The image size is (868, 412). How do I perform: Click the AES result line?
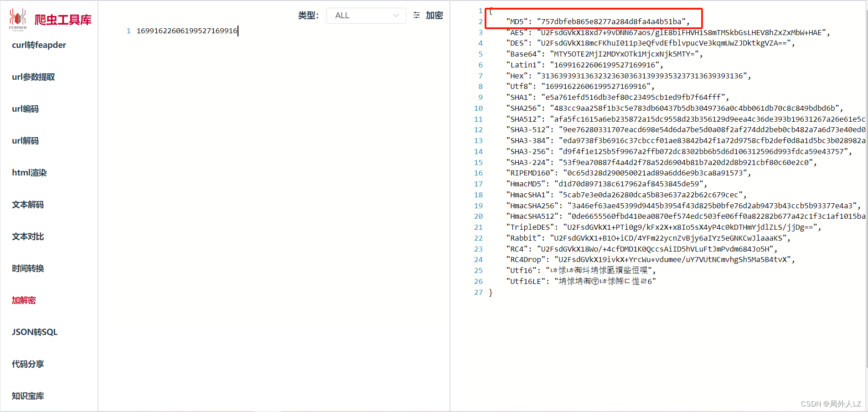coord(668,32)
